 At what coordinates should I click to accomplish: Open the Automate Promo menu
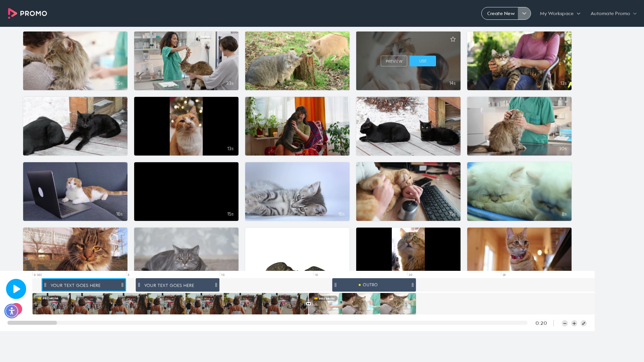pos(613,13)
